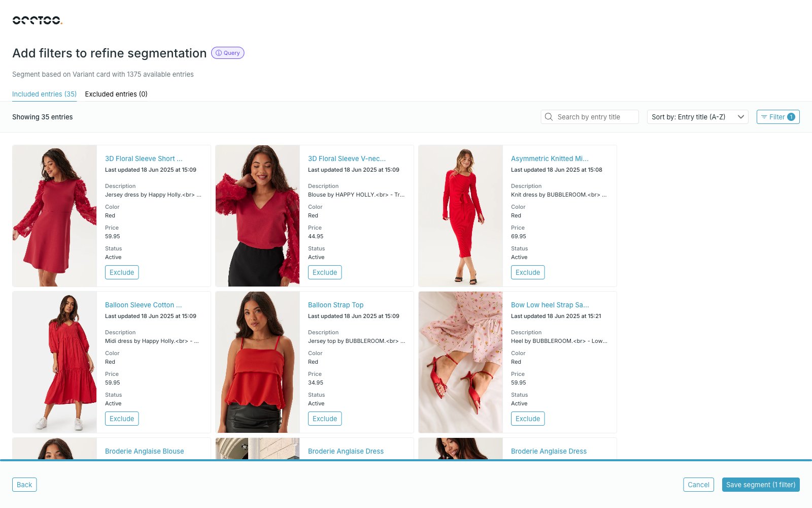Open the Sort by Entry title dropdown
812x508 pixels.
coord(697,117)
